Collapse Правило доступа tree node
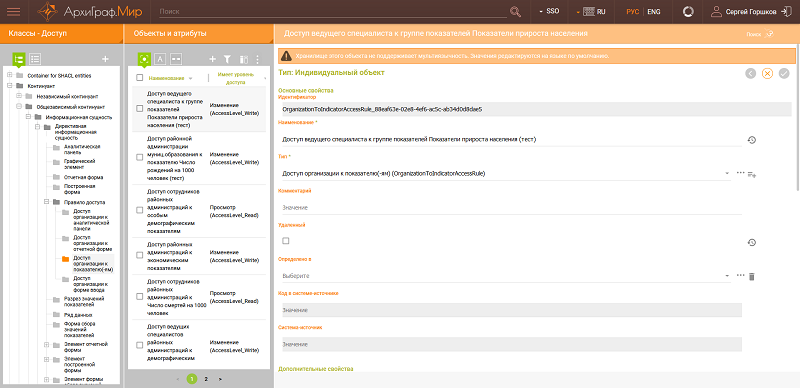The height and width of the screenshot is (388, 800). coord(46,202)
